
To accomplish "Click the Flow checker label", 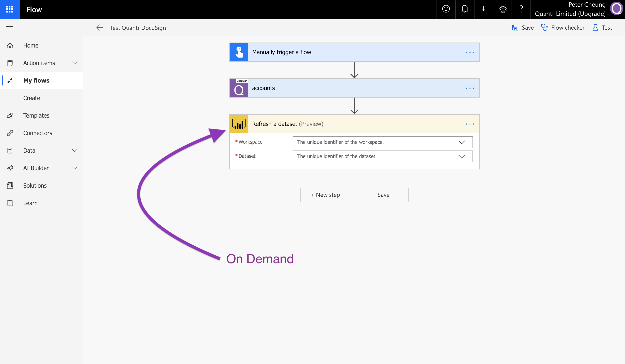I will [x=568, y=28].
